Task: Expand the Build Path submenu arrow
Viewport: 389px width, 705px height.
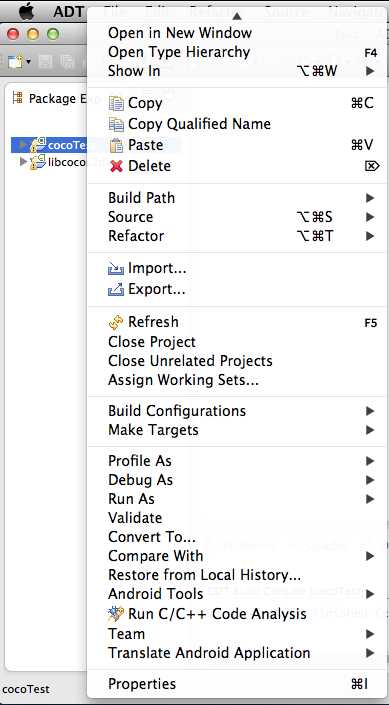Action: click(x=370, y=198)
